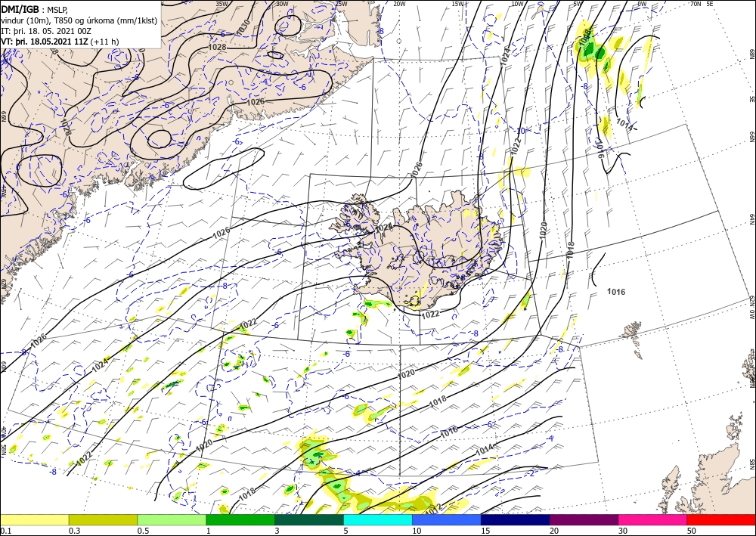Click the legend value '10'
The height and width of the screenshot is (536, 756).
417,531
